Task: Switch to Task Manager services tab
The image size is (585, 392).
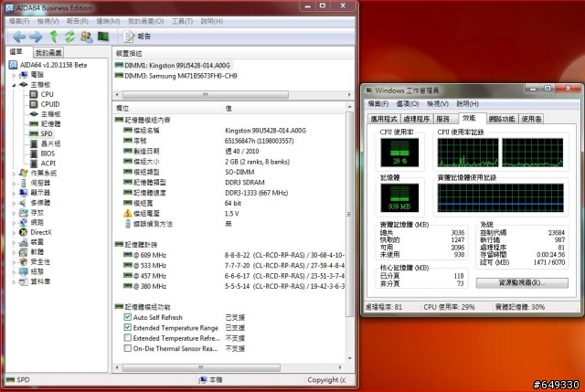Action: point(443,119)
